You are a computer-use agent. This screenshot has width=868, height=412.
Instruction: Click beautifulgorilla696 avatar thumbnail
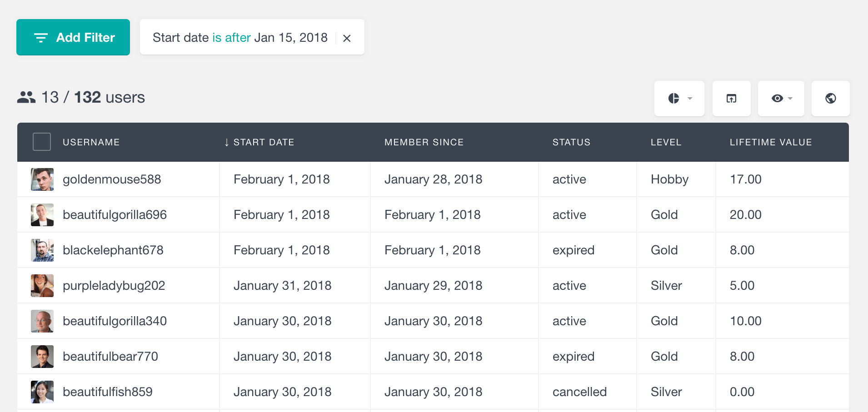tap(42, 215)
